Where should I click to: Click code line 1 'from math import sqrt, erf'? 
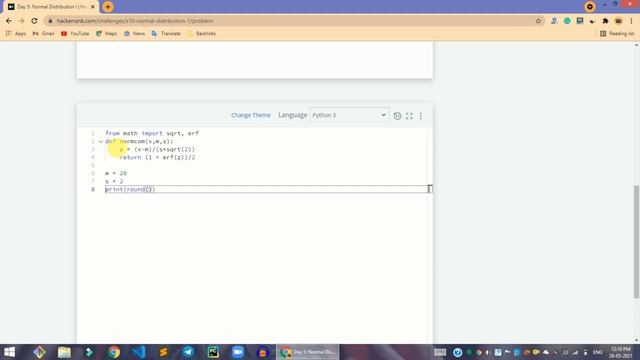coord(152,133)
